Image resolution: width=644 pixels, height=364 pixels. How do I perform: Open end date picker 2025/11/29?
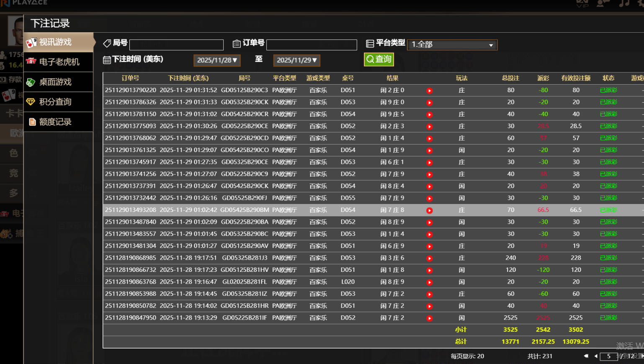296,60
